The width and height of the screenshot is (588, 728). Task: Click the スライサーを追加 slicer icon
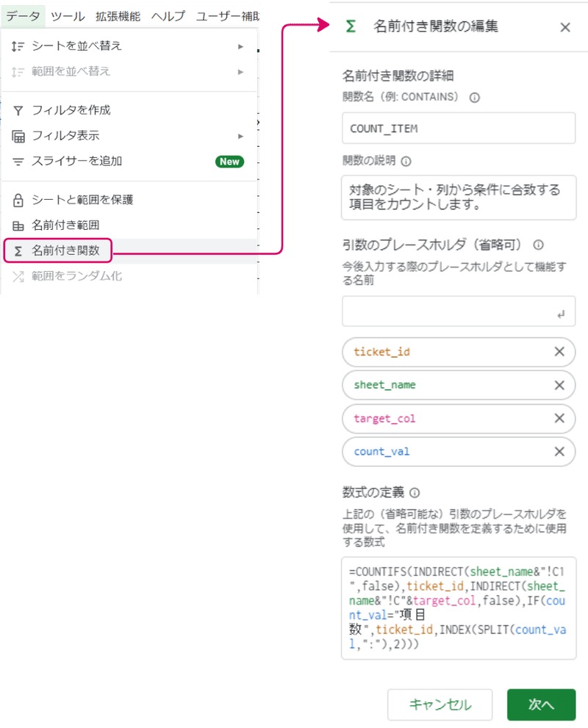(x=19, y=162)
